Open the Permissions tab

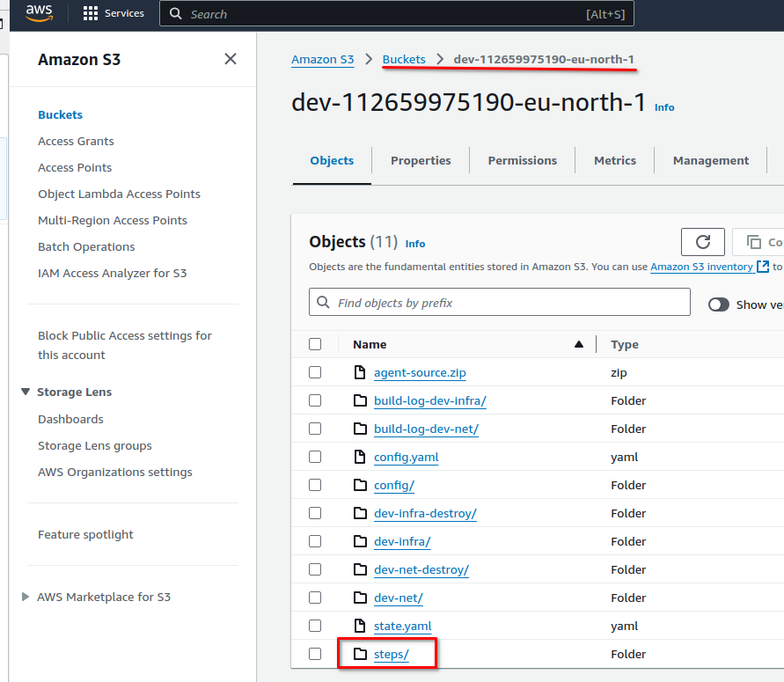(522, 160)
